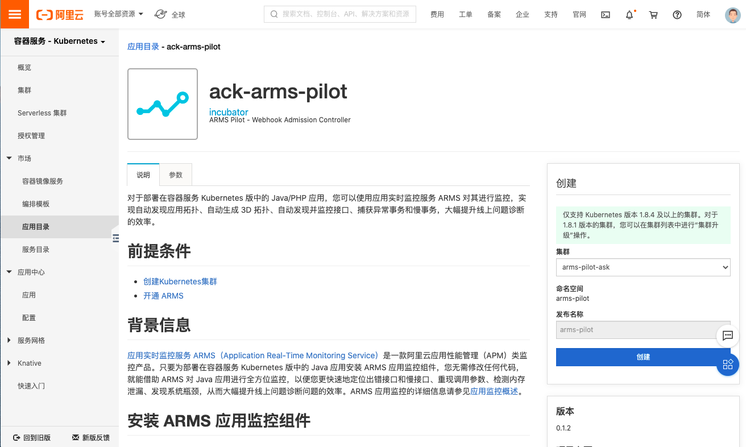Switch to the 参数 tab

click(x=176, y=175)
